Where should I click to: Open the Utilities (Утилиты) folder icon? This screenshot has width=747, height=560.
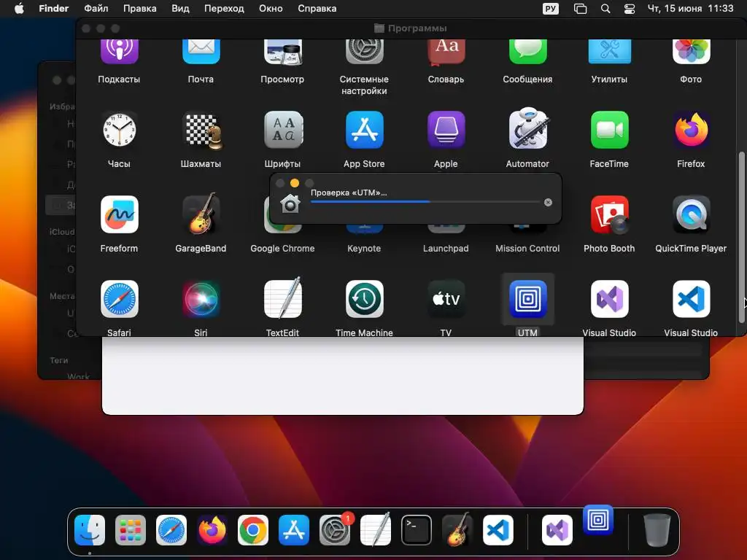click(609, 51)
